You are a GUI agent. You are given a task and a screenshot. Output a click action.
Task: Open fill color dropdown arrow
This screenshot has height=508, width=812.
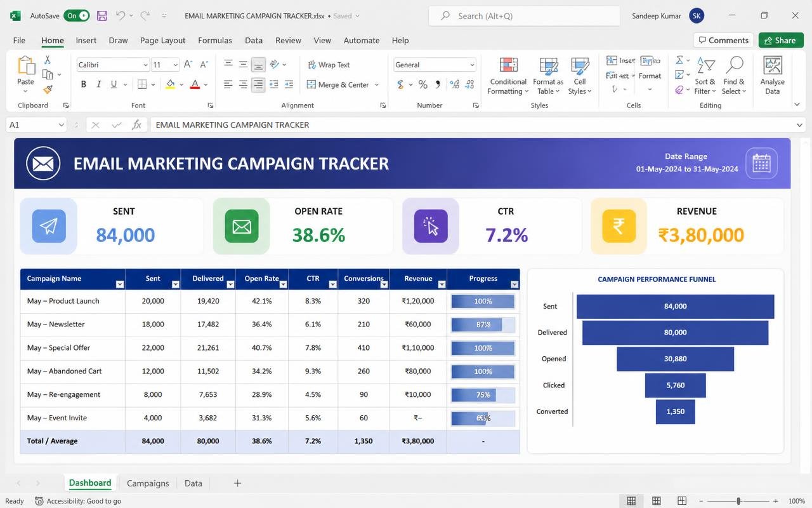181,85
